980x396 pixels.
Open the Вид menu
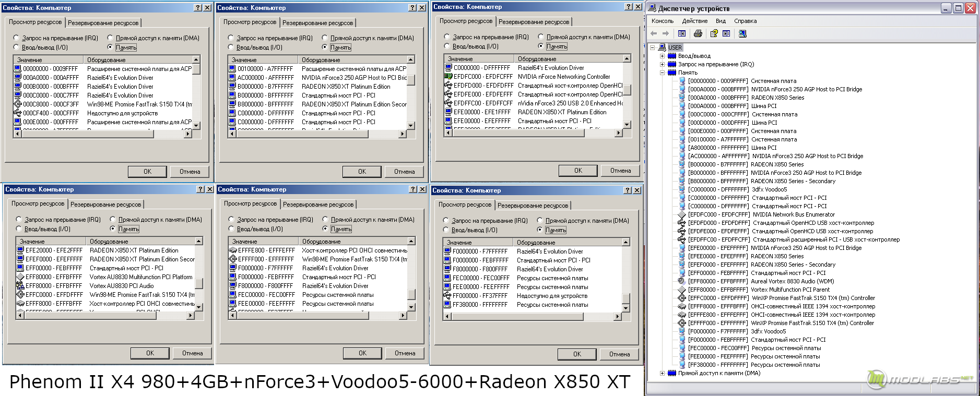click(x=721, y=21)
